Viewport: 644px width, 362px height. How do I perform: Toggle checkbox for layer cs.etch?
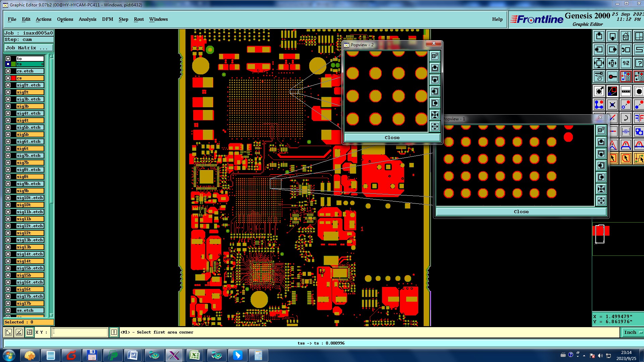[x=8, y=71]
